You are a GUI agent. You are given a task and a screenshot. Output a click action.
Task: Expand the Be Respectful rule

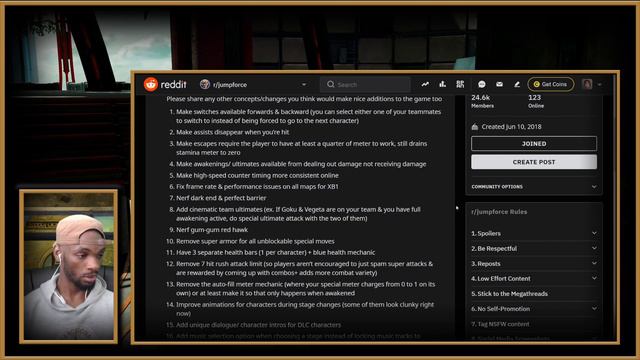pyautogui.click(x=594, y=248)
